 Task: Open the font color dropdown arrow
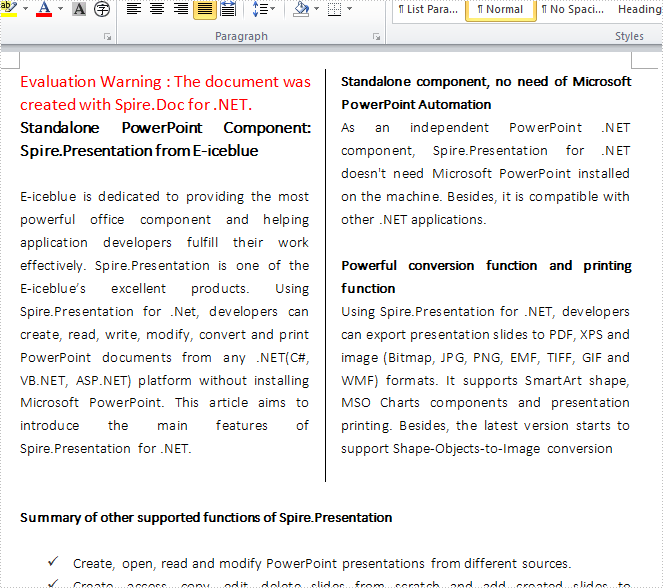click(60, 9)
